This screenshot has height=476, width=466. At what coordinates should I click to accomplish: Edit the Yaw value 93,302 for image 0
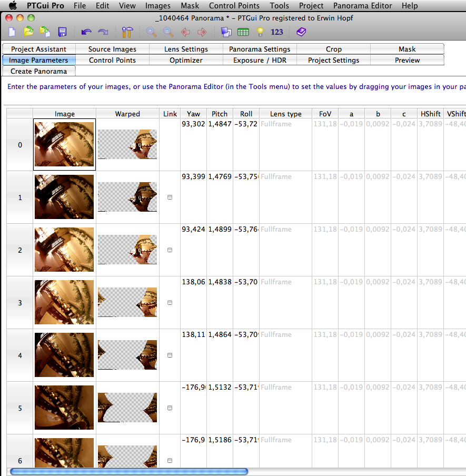tap(193, 124)
